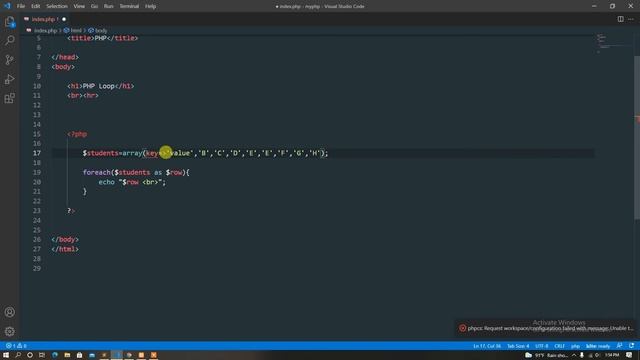Open Microsoft Store from taskbar
This screenshot has height=360, width=640.
click(x=79, y=355)
